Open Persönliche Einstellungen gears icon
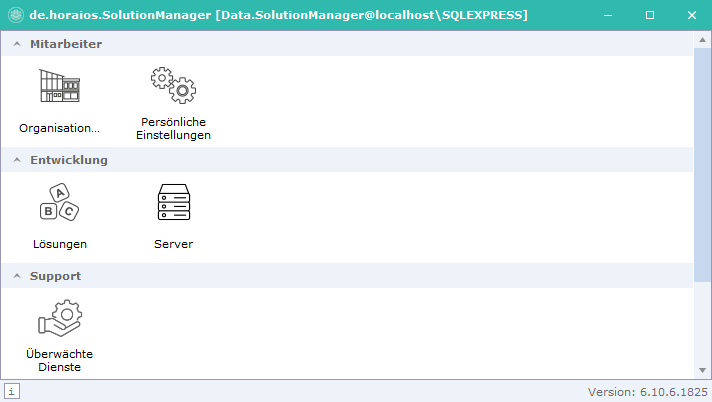Image resolution: width=712 pixels, height=402 pixels. point(173,85)
